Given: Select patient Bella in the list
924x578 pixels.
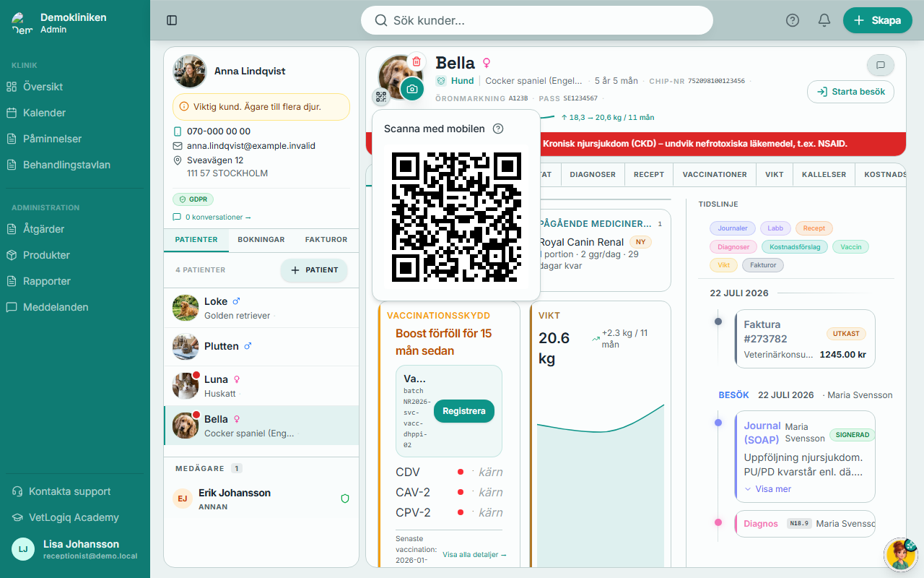Looking at the screenshot, I should click(261, 426).
